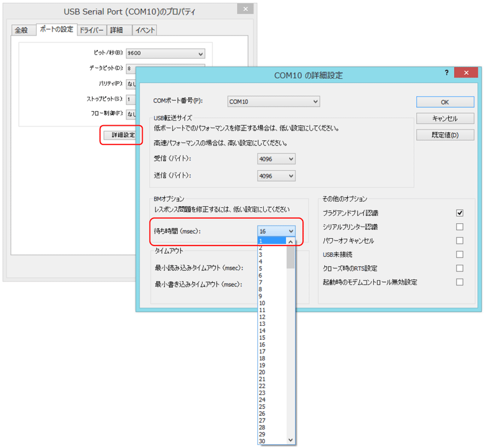Enable パワーオフキャンセル checkbox
Viewport: 484px width, 448px height.
[460, 241]
